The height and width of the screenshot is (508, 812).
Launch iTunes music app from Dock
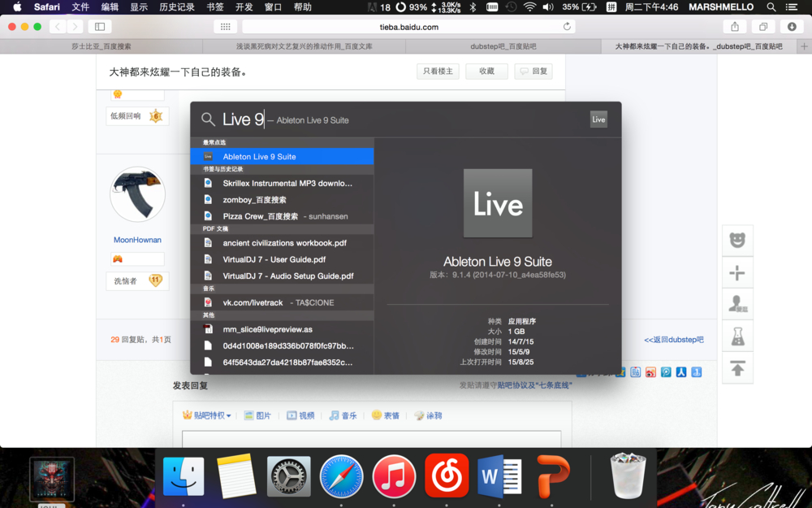(394, 476)
